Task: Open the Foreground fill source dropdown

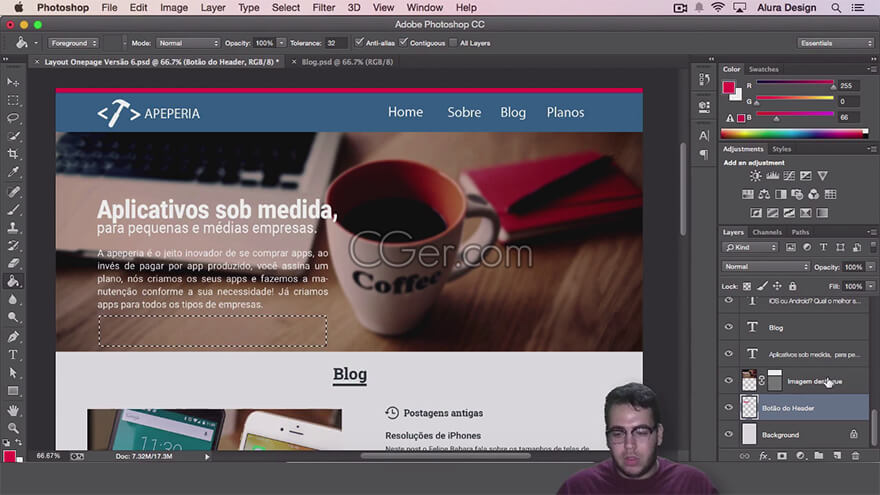Action: 73,43
